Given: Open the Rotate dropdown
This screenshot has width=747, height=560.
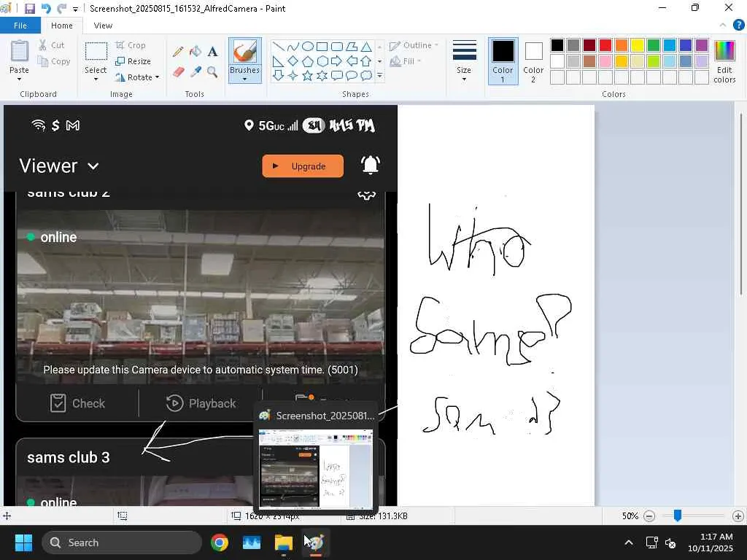Looking at the screenshot, I should [137, 77].
